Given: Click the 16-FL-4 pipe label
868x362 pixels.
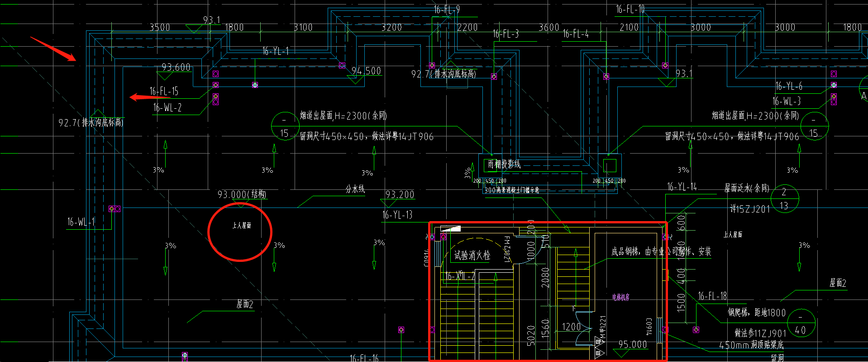Looking at the screenshot, I should (576, 34).
